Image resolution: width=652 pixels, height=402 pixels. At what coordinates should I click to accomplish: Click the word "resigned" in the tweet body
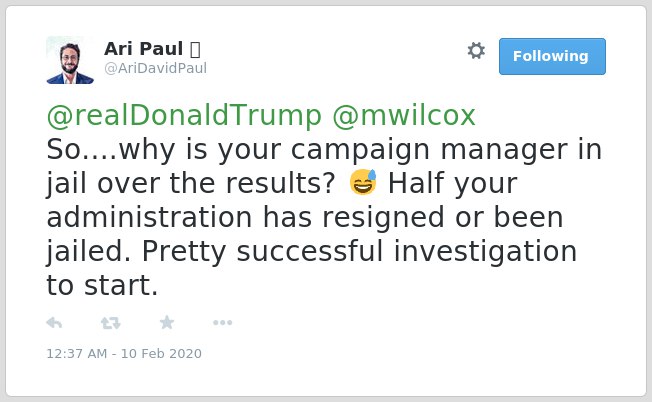383,218
